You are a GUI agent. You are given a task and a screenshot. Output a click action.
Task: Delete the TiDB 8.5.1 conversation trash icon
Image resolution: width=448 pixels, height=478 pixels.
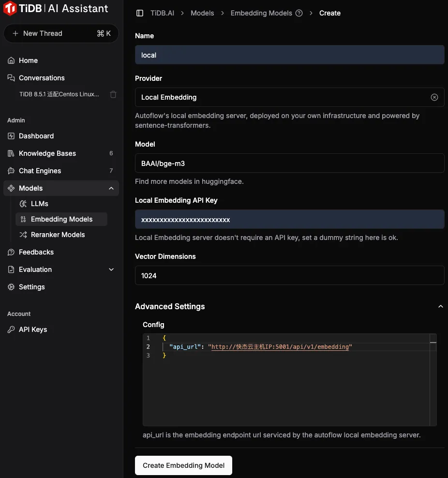pos(113,94)
